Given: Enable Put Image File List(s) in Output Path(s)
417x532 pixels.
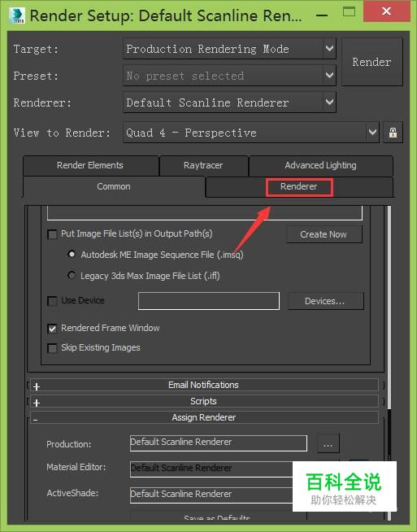Looking at the screenshot, I should coord(52,234).
